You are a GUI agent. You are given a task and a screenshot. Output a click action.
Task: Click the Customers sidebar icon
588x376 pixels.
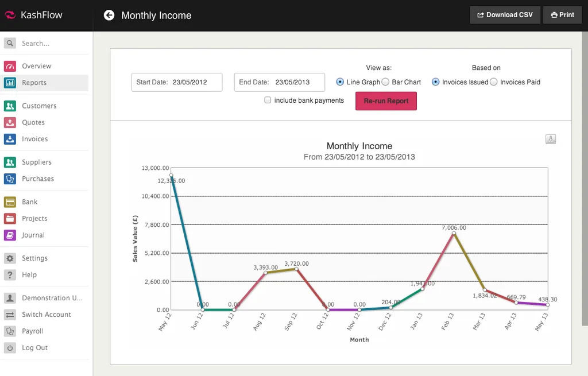(x=10, y=106)
